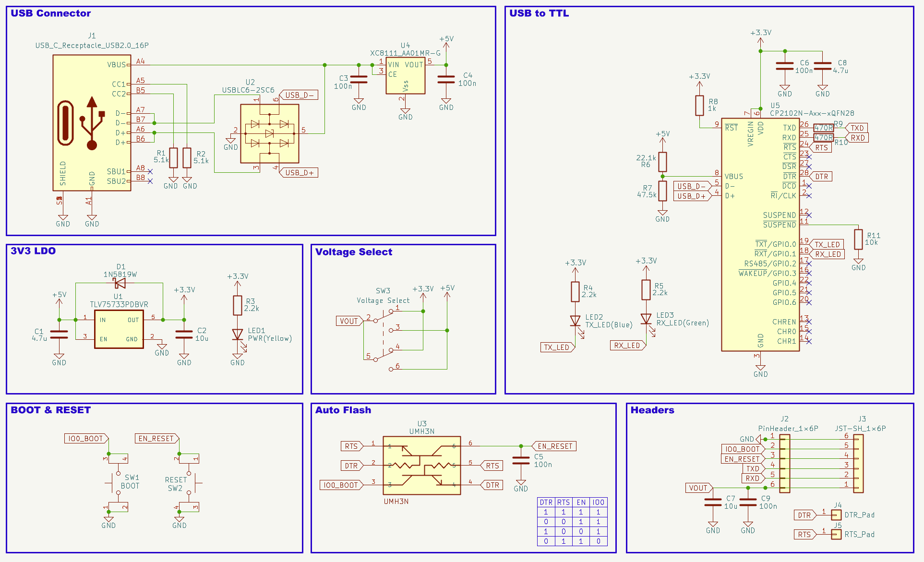Image resolution: width=924 pixels, height=562 pixels.
Task: Select the PinHeader_1x6P connector J2
Action: [784, 464]
